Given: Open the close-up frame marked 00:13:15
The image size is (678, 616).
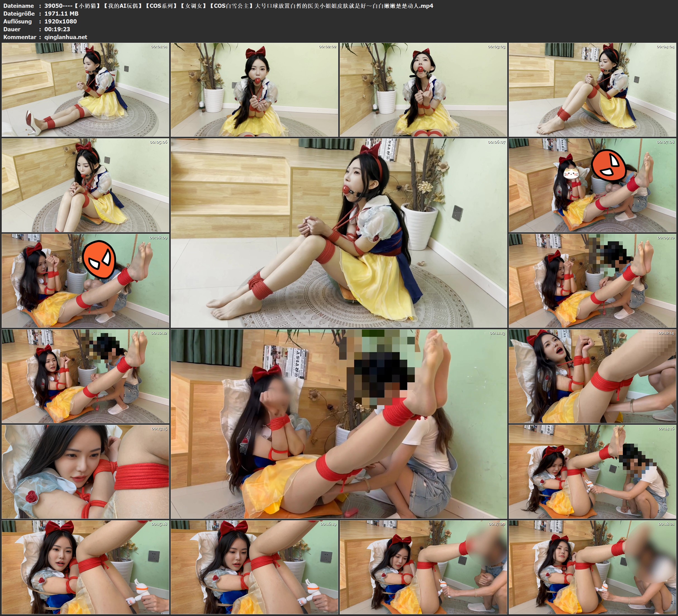Looking at the screenshot, I should pyautogui.click(x=85, y=471).
